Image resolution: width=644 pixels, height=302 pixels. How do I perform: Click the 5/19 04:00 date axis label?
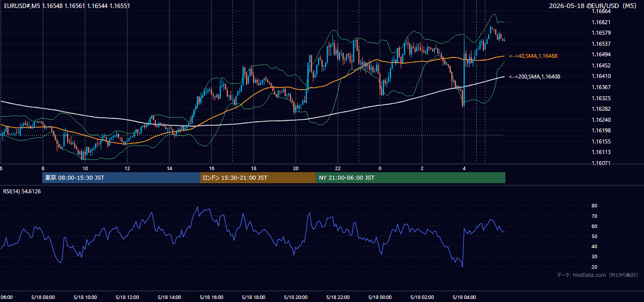coord(465,297)
